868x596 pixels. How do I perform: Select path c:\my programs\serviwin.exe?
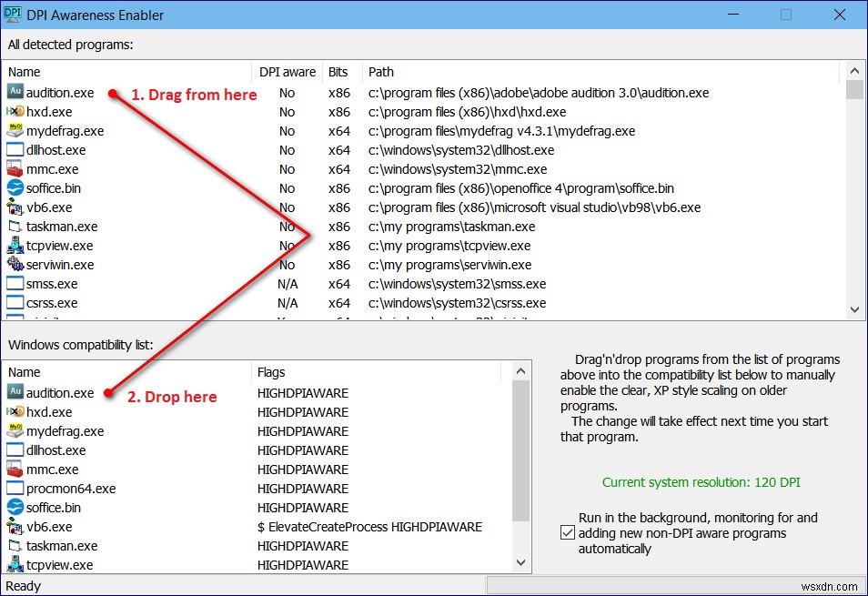point(450,265)
